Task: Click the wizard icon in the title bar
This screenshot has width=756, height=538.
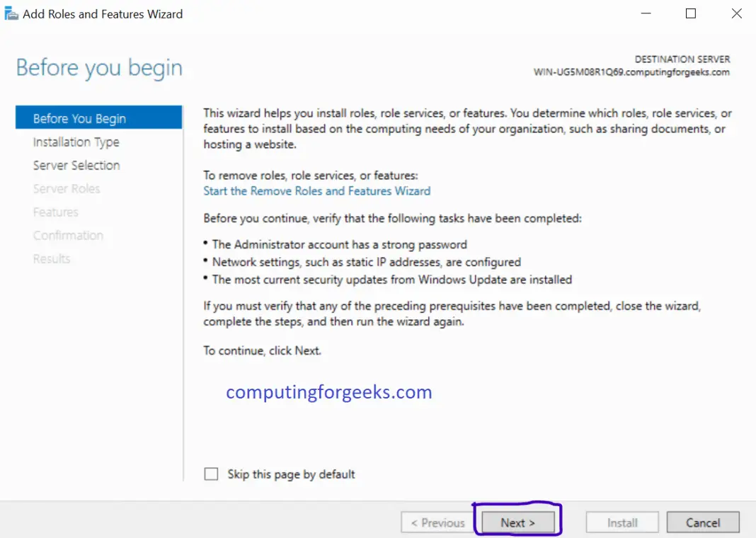Action: (11, 13)
